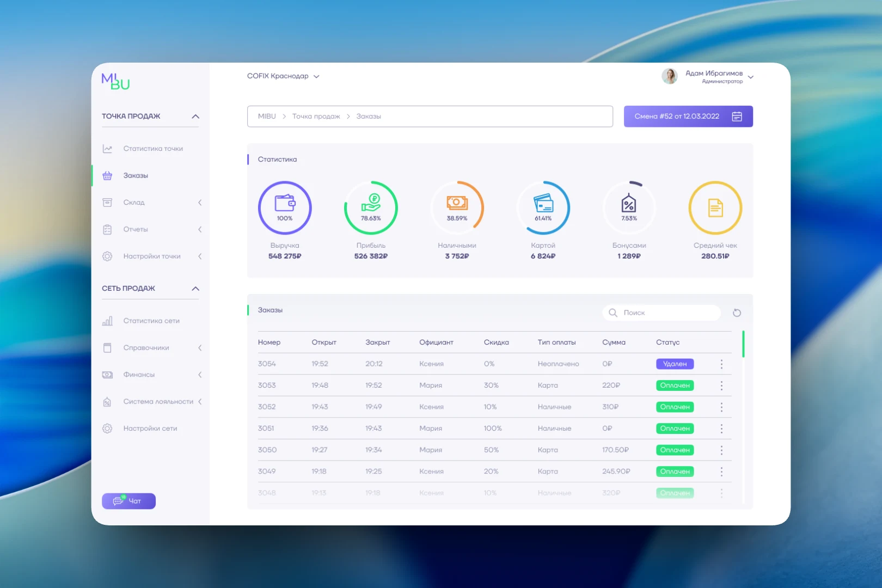
Task: Go to Точка продаж breadcrumb link
Action: (x=316, y=117)
